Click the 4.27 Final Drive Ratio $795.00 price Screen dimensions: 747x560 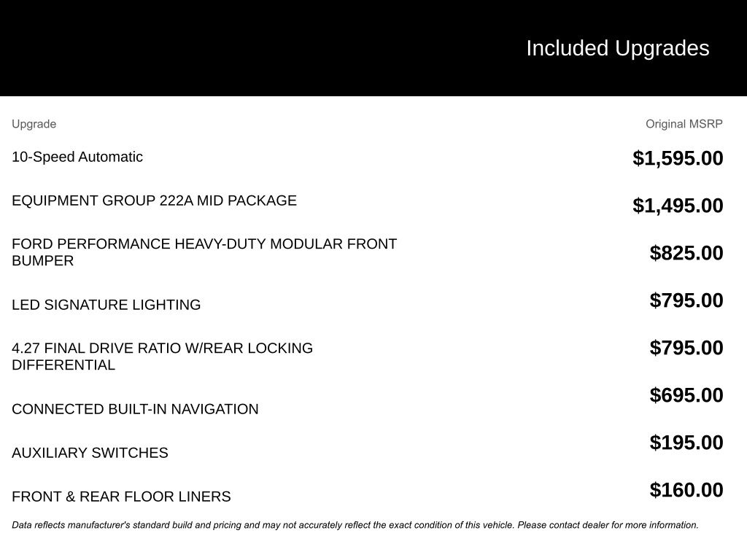[686, 348]
